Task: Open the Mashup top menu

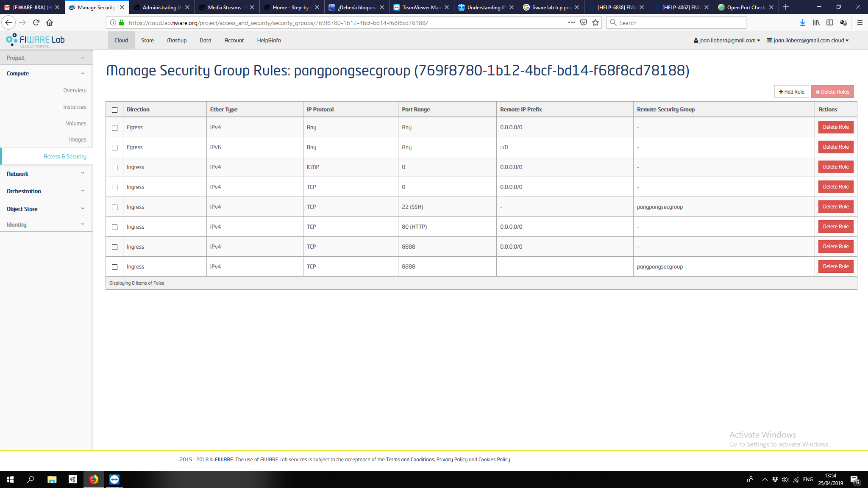Action: (177, 40)
